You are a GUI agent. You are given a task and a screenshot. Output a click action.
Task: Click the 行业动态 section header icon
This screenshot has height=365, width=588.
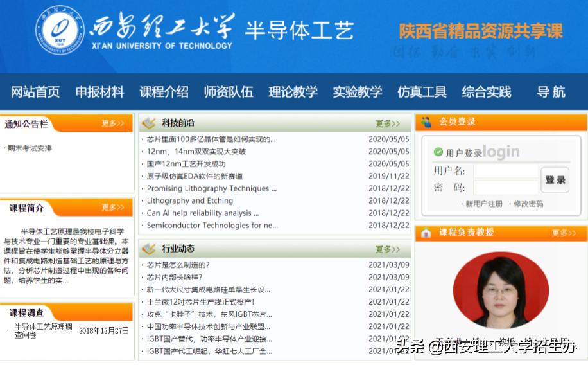(x=148, y=249)
